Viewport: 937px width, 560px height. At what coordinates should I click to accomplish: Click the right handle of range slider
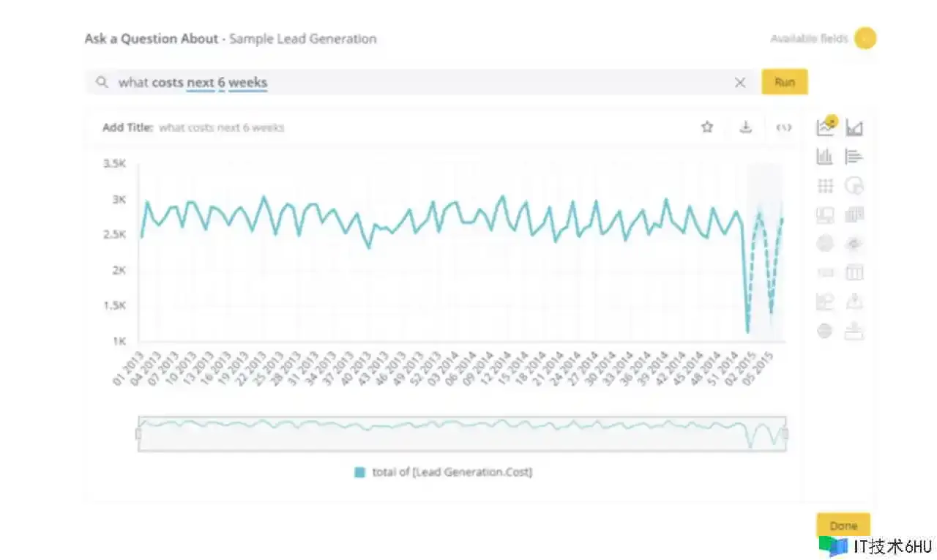(785, 434)
